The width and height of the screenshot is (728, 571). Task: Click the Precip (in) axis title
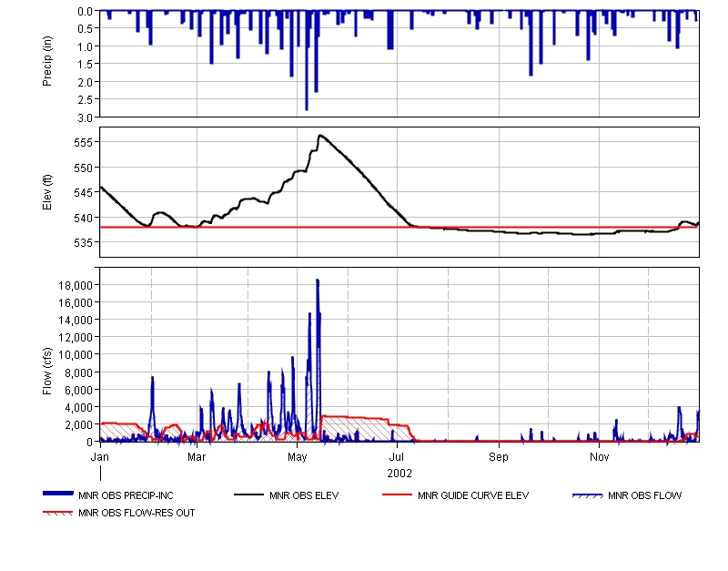(47, 63)
